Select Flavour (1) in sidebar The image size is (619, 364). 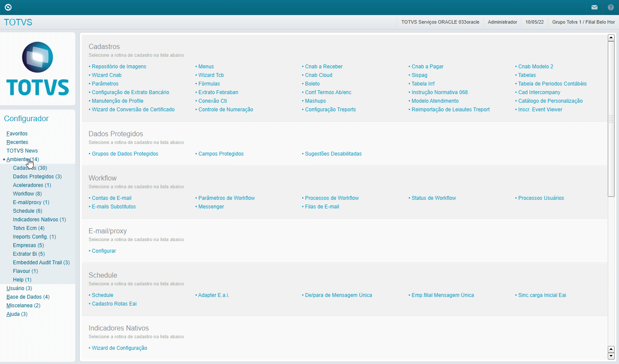pyautogui.click(x=25, y=271)
